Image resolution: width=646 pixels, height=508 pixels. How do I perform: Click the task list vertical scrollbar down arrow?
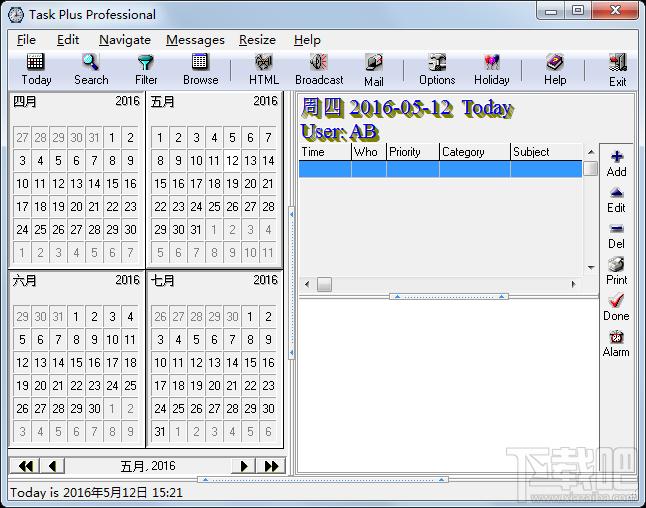(x=591, y=267)
